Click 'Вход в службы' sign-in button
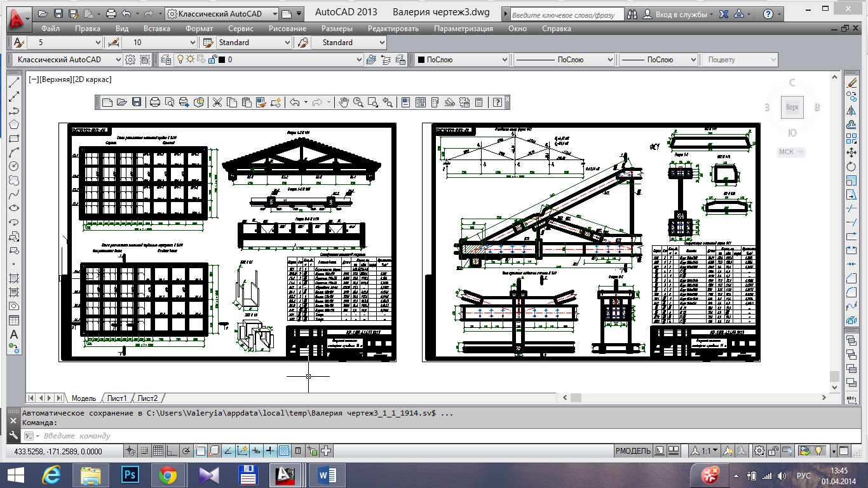Viewport: 868px width, 488px height. tap(681, 13)
